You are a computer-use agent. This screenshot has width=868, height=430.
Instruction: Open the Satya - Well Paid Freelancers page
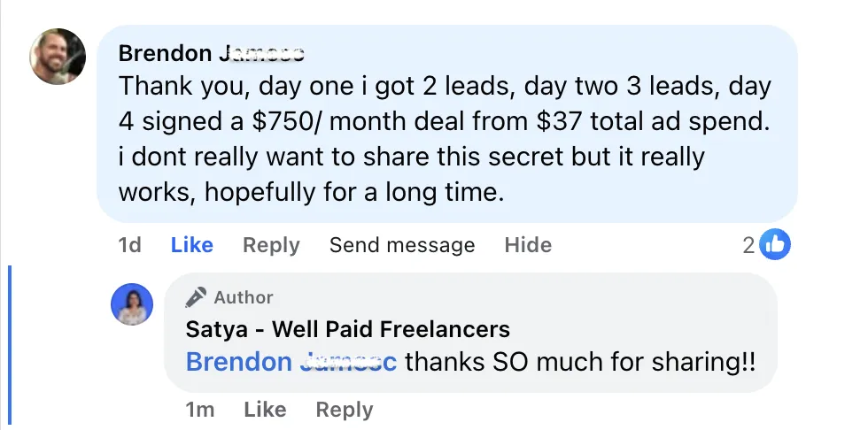click(347, 330)
